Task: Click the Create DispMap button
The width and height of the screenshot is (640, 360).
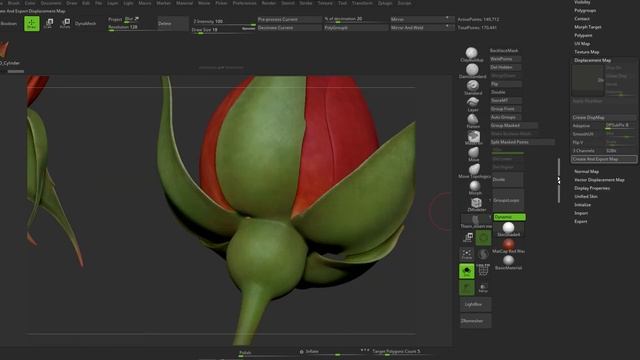Action: tap(603, 117)
